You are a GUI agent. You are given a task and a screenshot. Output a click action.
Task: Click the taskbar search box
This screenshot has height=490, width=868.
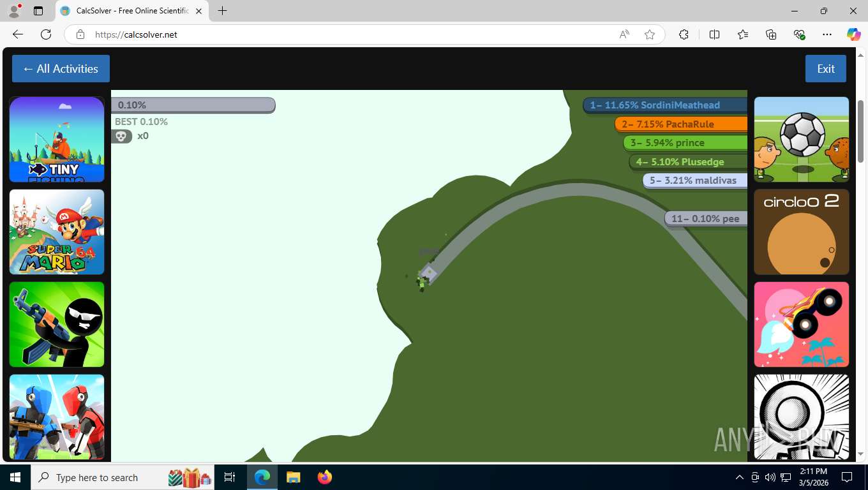[124, 477]
